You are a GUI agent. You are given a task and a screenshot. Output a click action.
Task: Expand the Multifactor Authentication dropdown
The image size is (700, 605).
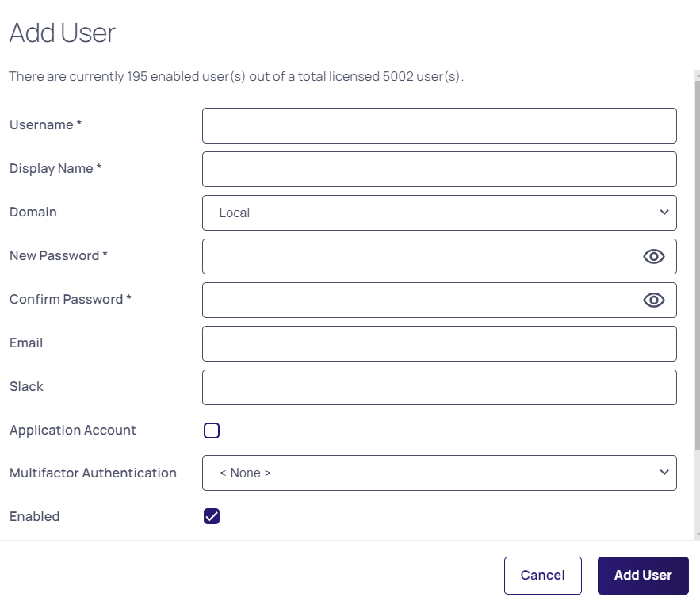pos(439,473)
